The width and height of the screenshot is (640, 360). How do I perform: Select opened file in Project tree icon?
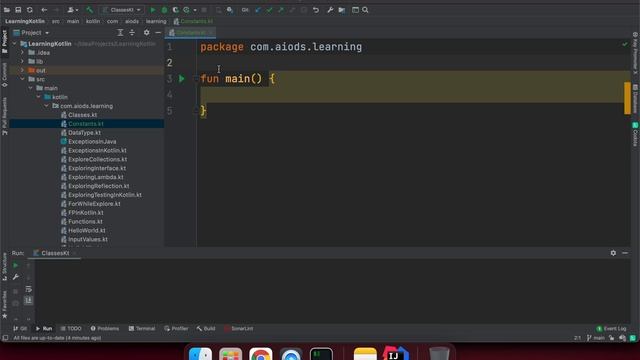(120, 33)
